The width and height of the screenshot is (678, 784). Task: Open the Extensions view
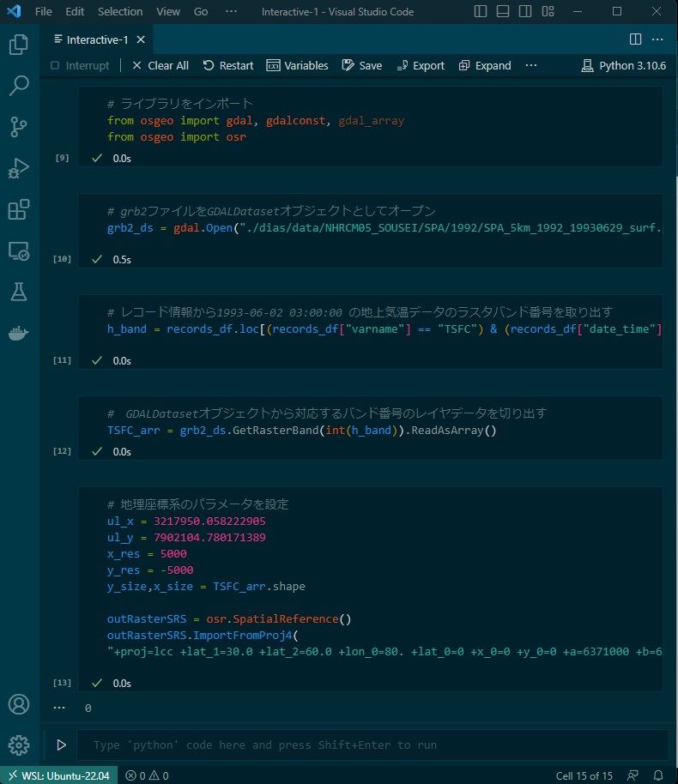(19, 209)
